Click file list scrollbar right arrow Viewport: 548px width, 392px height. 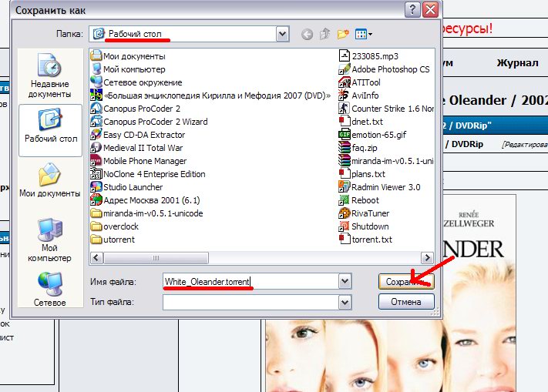pyautogui.click(x=427, y=258)
